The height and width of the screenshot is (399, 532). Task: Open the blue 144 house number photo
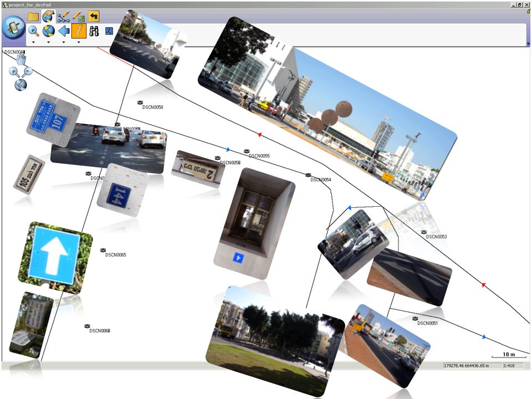coord(122,191)
